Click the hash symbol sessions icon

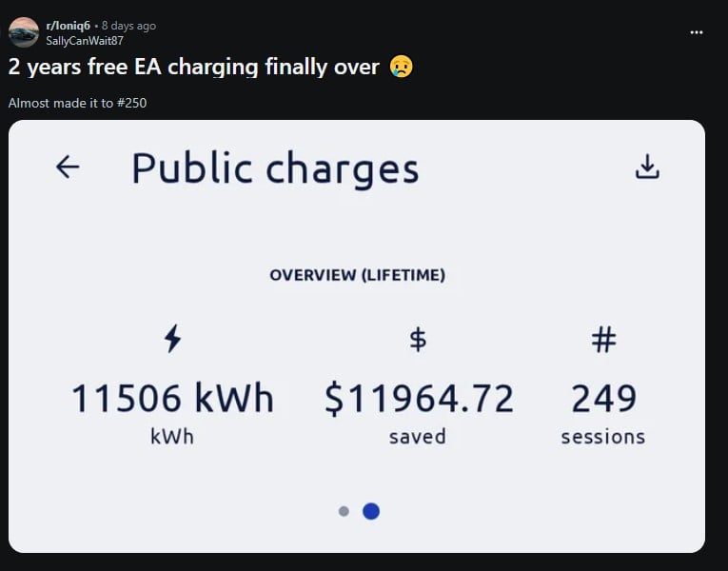coord(603,339)
